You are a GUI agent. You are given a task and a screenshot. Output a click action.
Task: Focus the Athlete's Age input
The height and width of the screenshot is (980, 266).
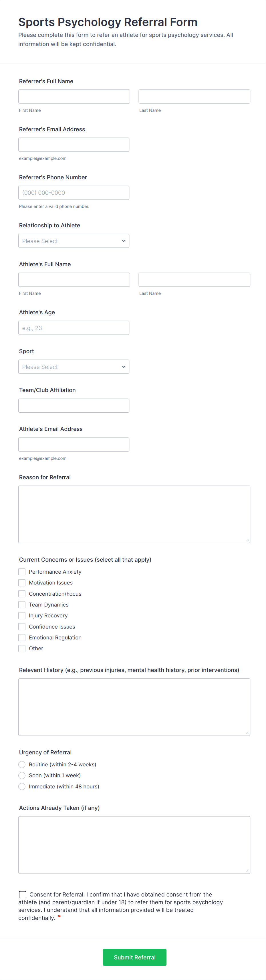tap(74, 328)
